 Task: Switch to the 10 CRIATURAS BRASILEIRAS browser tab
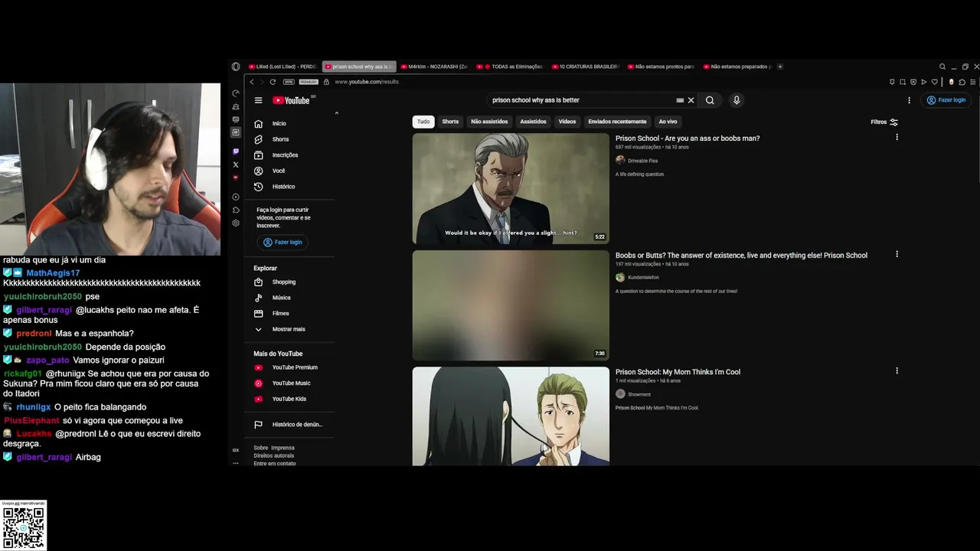pyautogui.click(x=586, y=67)
